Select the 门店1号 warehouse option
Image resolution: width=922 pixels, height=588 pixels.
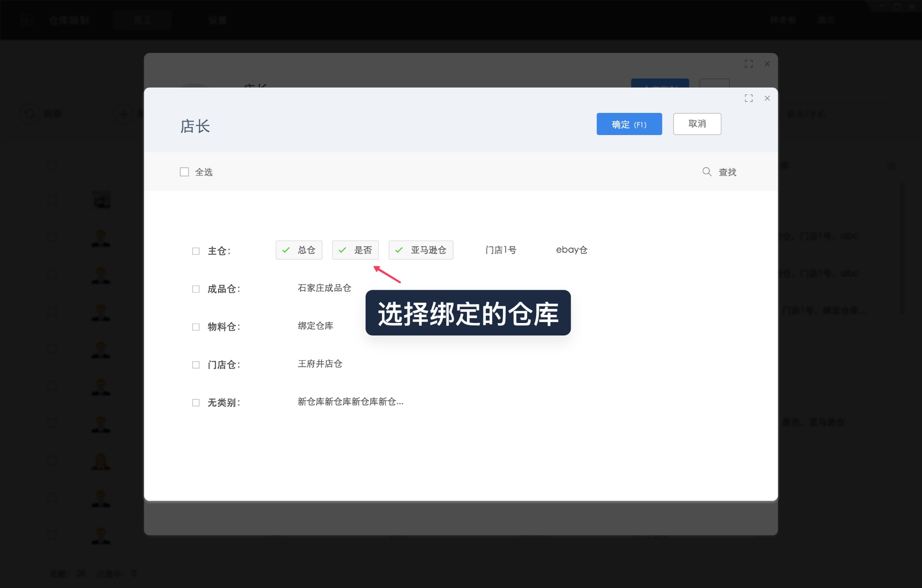click(501, 250)
